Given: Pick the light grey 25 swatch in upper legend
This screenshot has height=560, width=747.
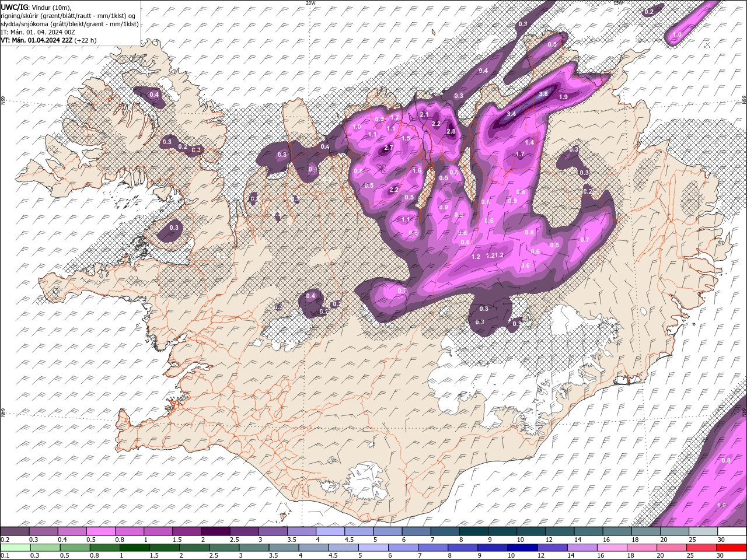Looking at the screenshot, I should [703, 531].
